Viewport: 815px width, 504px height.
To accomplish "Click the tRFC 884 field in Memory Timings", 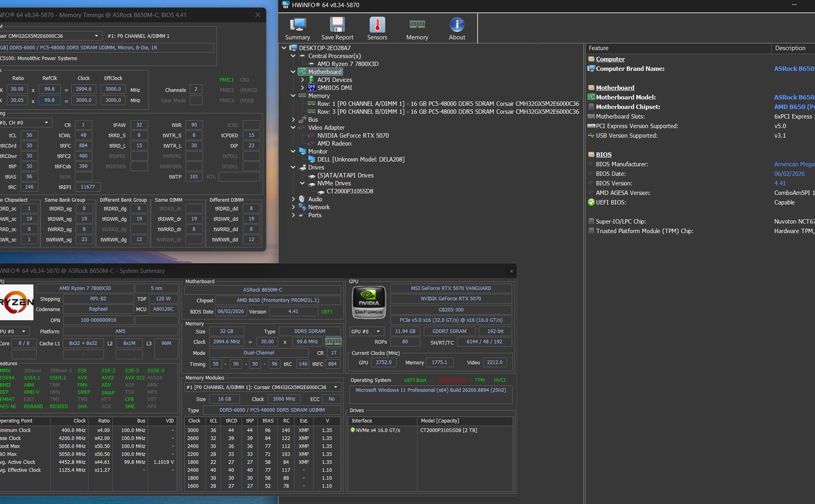I will 83,146.
